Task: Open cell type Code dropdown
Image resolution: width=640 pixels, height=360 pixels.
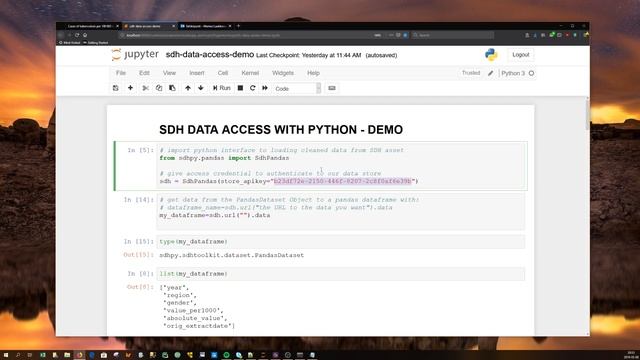Action: point(297,89)
